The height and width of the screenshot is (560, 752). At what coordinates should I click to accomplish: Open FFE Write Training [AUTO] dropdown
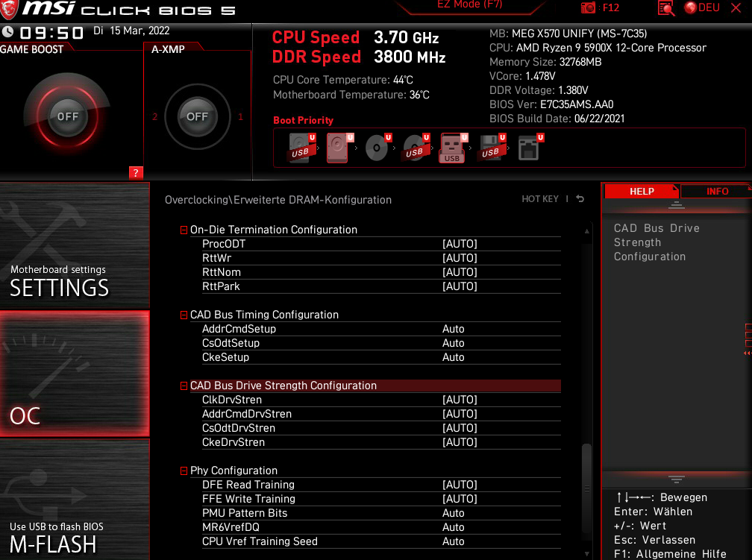pyautogui.click(x=460, y=499)
